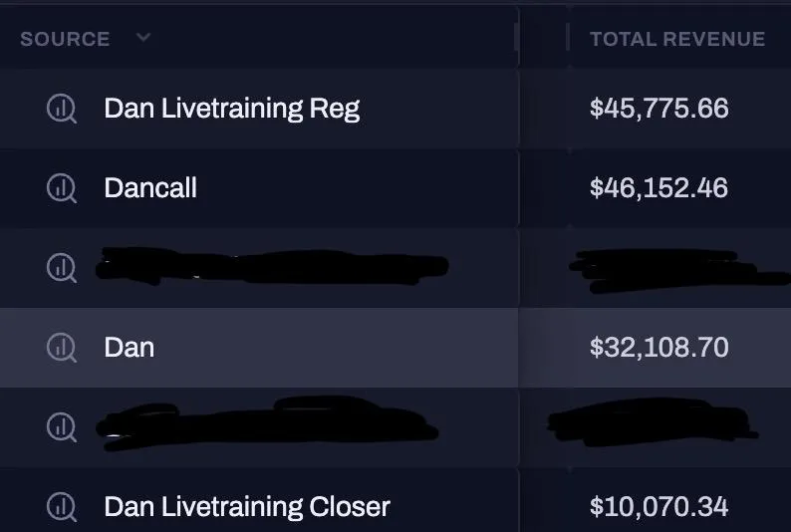Click the divider ending the Source column header
The image size is (791, 532).
[516, 37]
